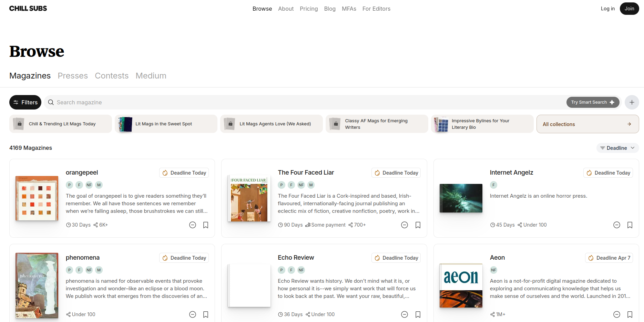Open Chill & Trending Lit Mags Today collection
This screenshot has width=644, height=322.
point(61,124)
